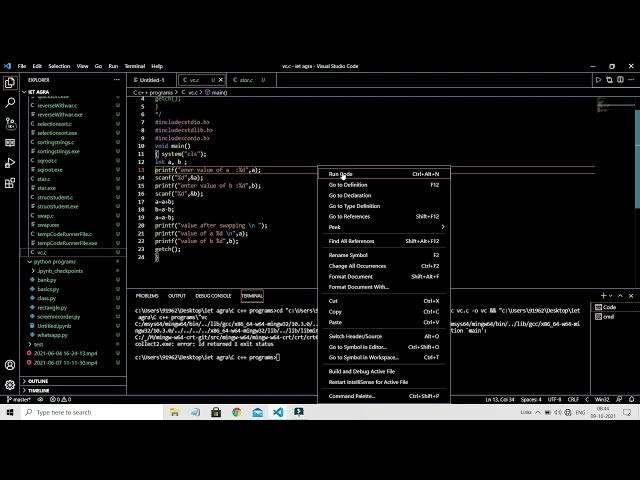Switch to the DEBUG CONSOLE panel tab
The width and height of the screenshot is (640, 480).
[x=213, y=296]
